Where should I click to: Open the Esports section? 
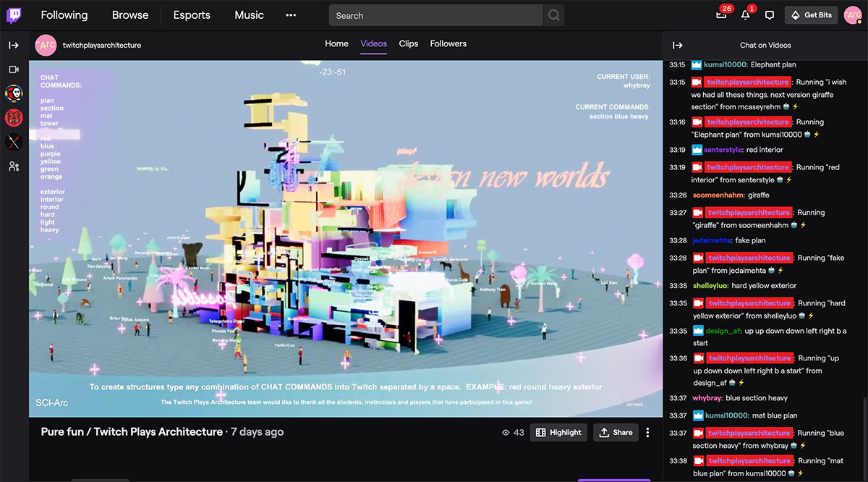[x=192, y=15]
